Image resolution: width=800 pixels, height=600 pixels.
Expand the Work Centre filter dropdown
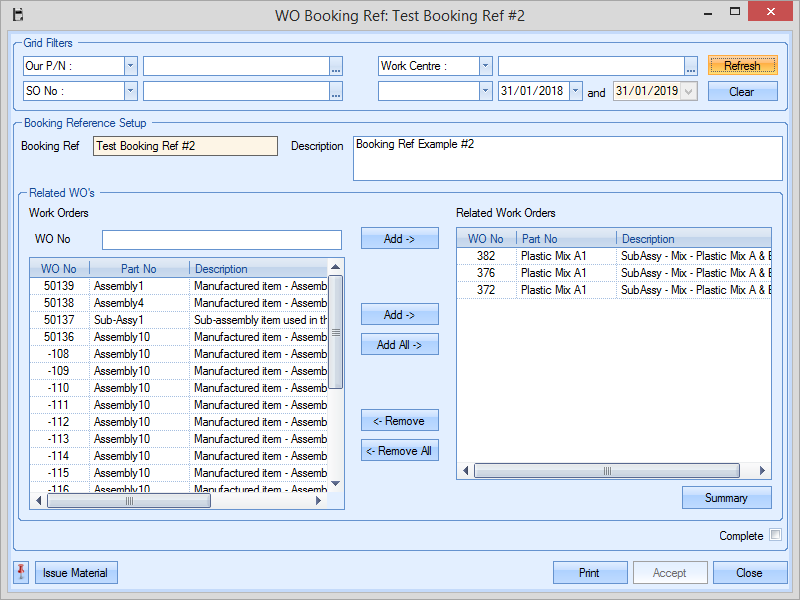pos(486,66)
